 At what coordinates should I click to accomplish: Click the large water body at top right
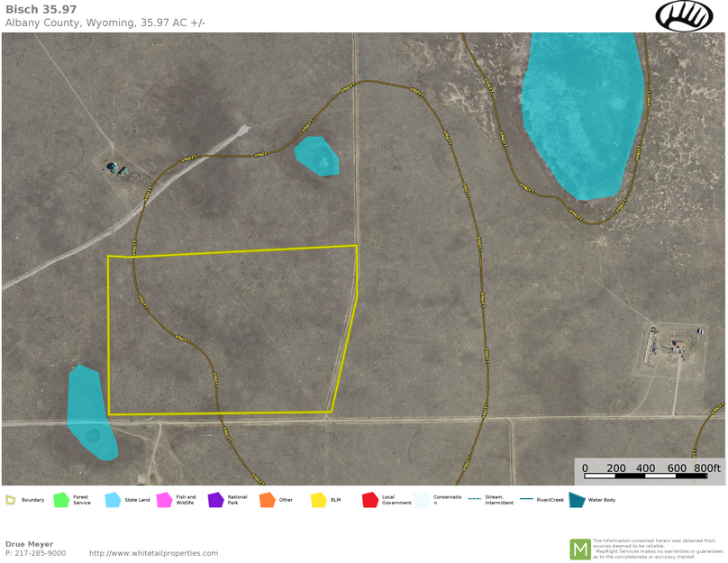(x=582, y=108)
